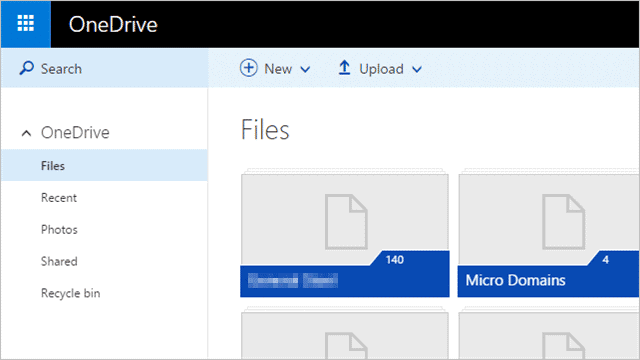This screenshot has width=640, height=360.
Task: Collapse the OneDrive navigation tree
Action: 26,133
